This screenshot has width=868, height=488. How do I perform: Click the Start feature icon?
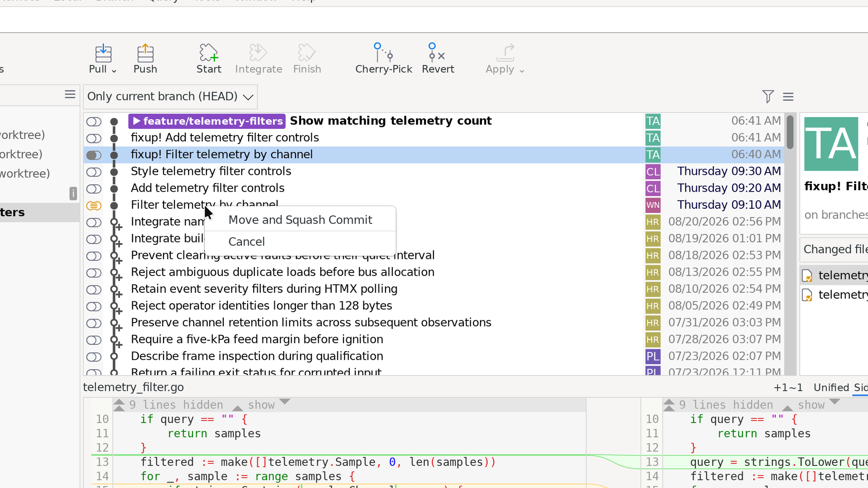[x=208, y=53]
